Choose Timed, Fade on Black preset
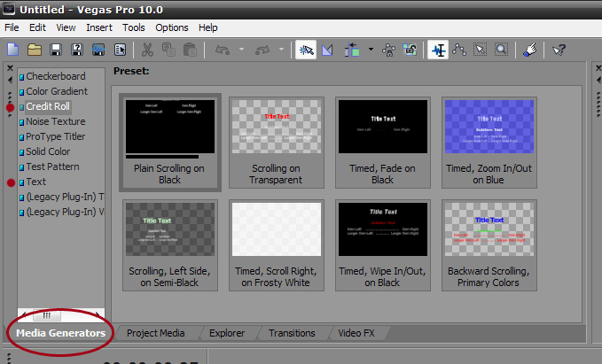Screen dimensions: 602x364 pos(383,143)
